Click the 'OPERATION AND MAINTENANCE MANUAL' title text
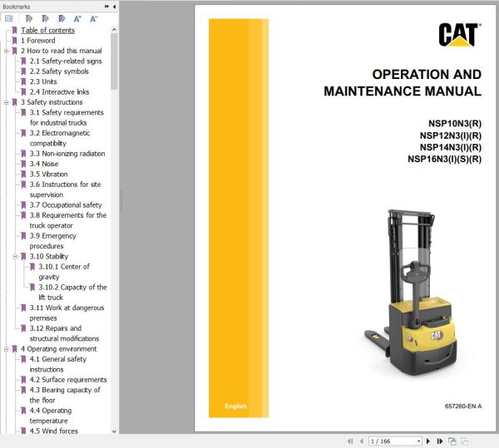 (403, 82)
